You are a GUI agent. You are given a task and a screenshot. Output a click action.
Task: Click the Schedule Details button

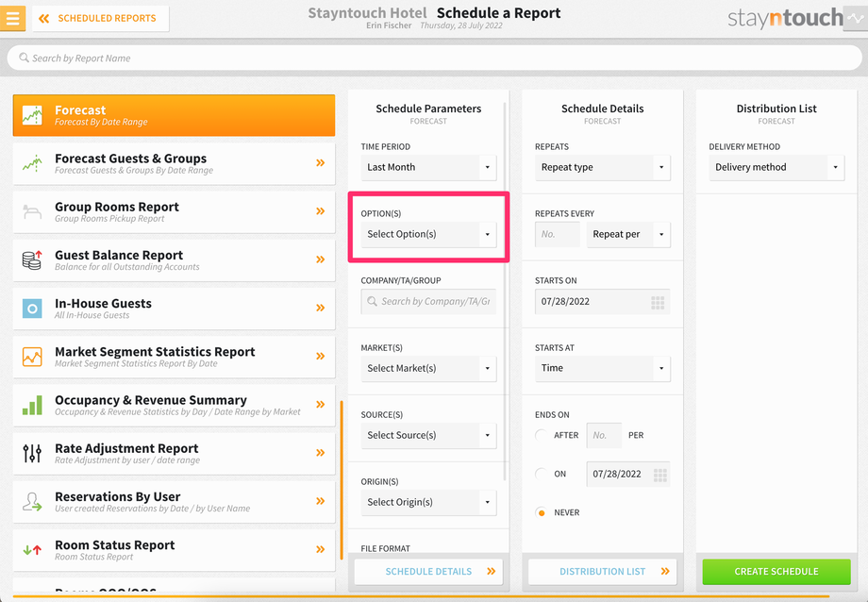[x=428, y=572]
